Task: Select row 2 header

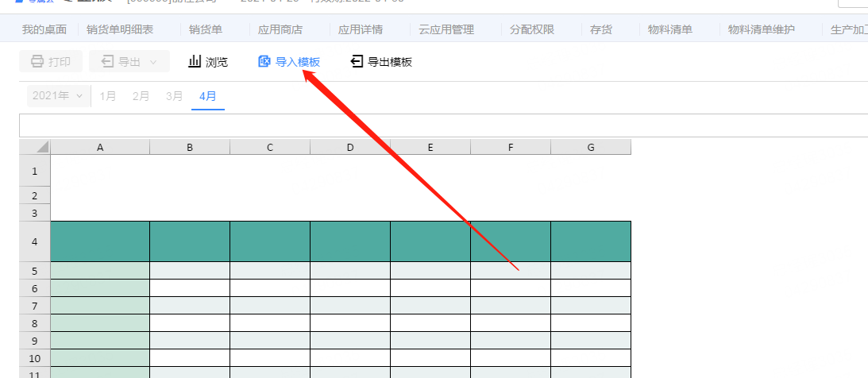Action: 35,195
